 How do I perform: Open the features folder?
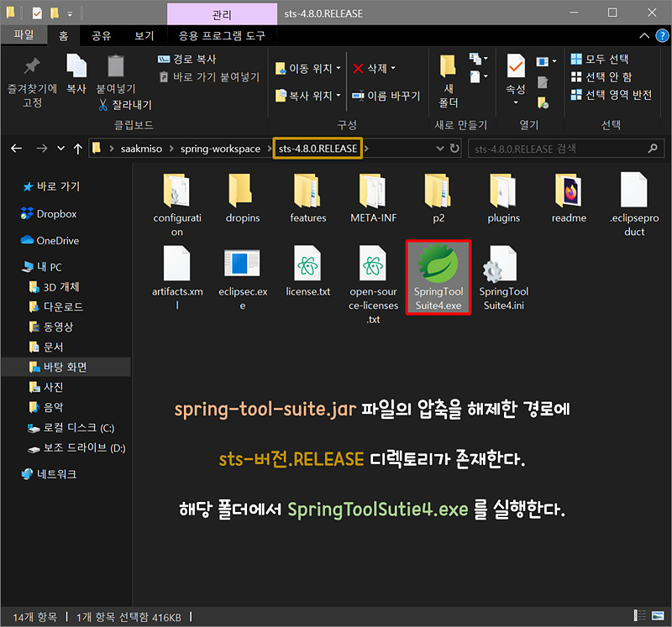tap(307, 198)
